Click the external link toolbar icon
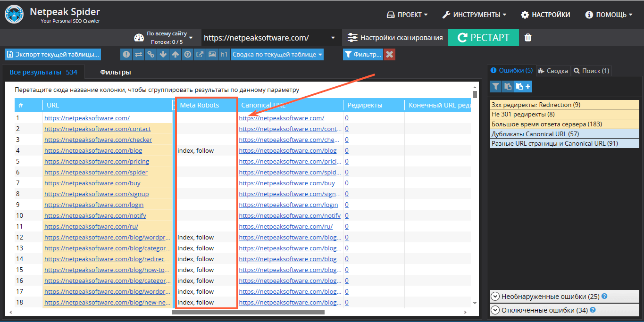Viewport: 644px width, 322px height. coord(200,54)
